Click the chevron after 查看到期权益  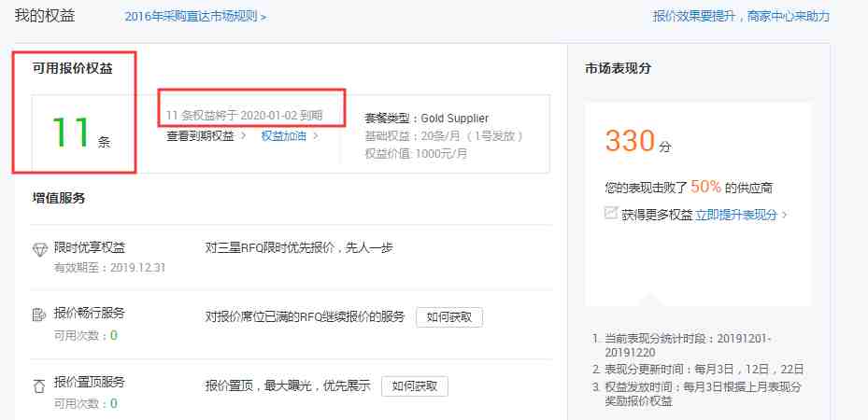click(x=243, y=136)
